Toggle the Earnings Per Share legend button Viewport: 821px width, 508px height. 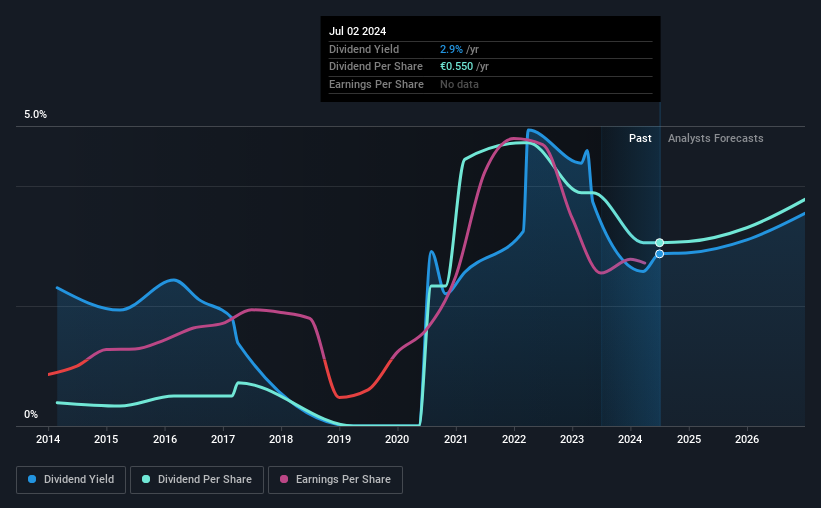tap(335, 480)
